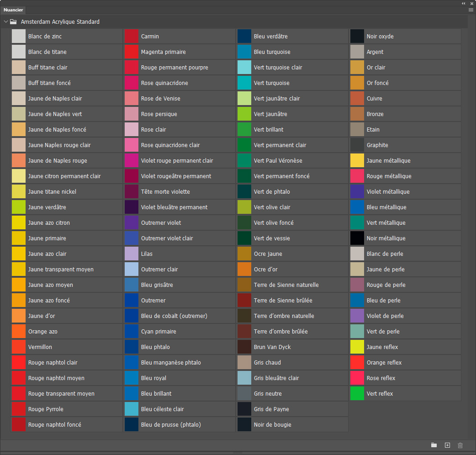Click the 'Bleu céleste clair' label
This screenshot has width=476, height=455.
(x=163, y=409)
